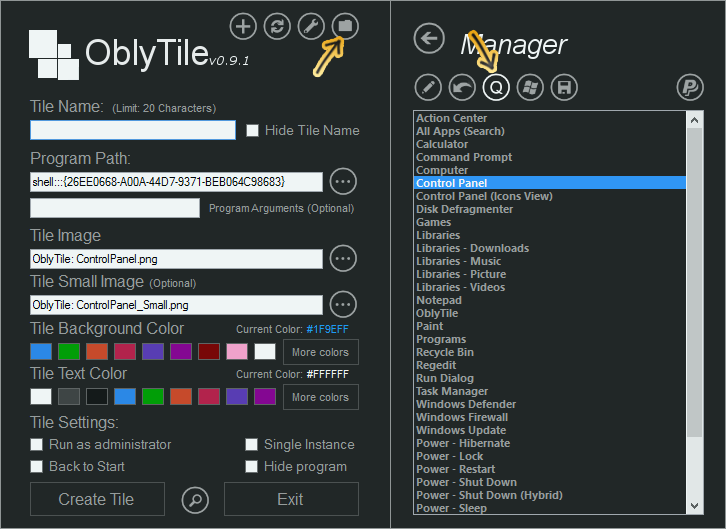Pick blue background color swatch

click(x=41, y=352)
